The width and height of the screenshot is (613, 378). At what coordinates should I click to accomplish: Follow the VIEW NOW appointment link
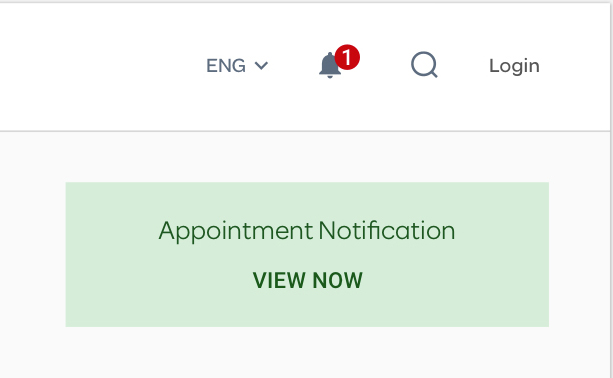click(x=308, y=280)
